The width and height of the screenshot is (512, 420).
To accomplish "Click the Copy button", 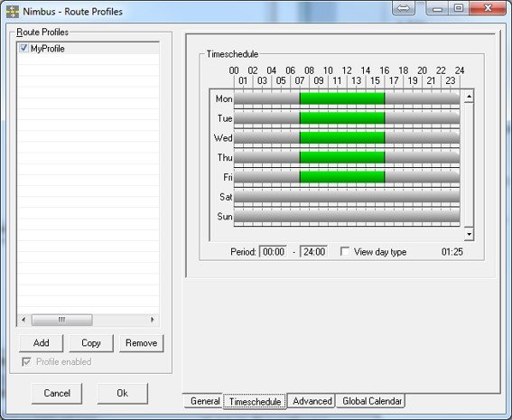I will tap(91, 343).
